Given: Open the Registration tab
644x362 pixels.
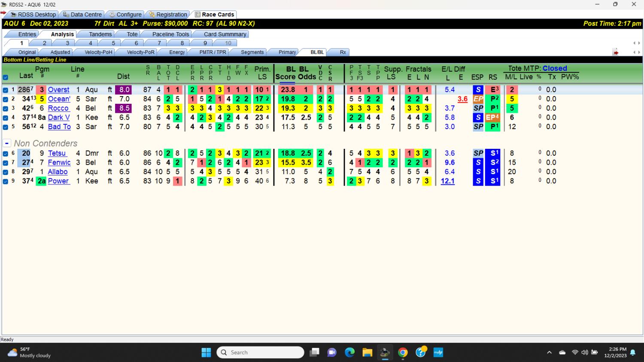Looking at the screenshot, I should (x=167, y=15).
